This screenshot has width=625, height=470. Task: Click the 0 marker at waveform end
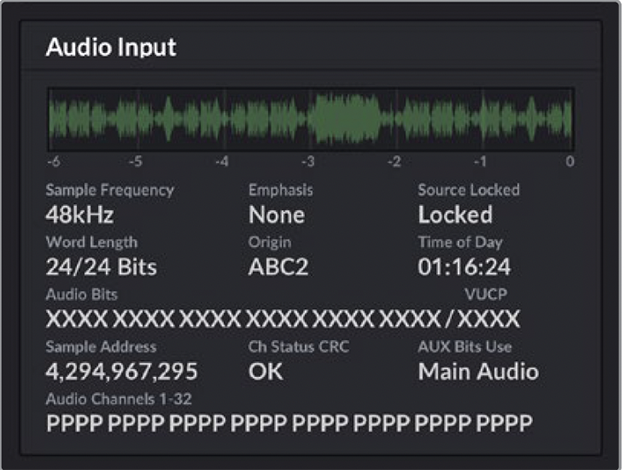pyautogui.click(x=569, y=161)
